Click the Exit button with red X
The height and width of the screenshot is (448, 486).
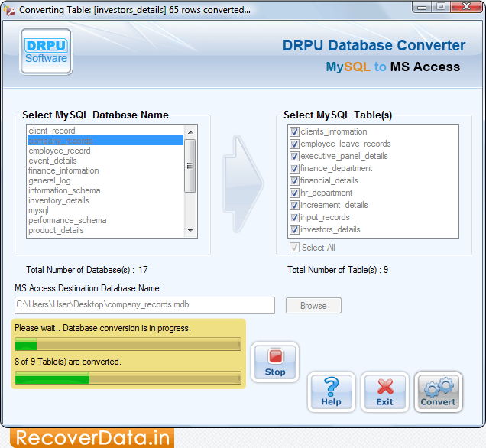click(x=384, y=392)
